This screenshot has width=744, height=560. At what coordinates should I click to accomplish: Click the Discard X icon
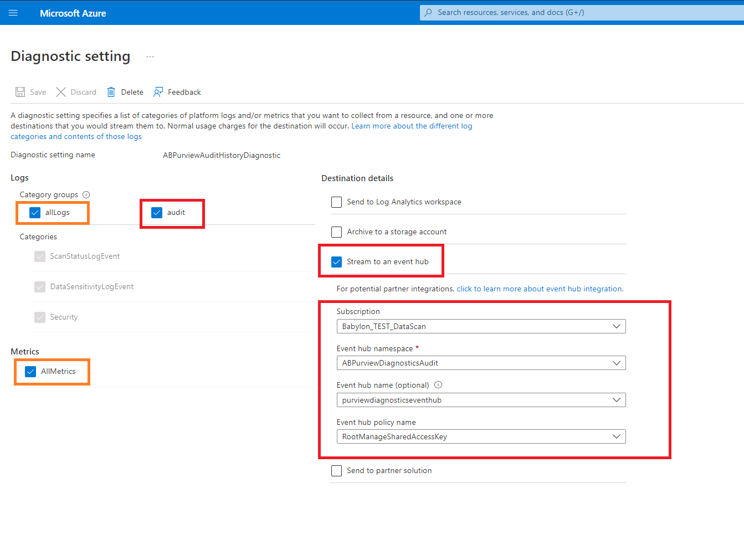pyautogui.click(x=61, y=92)
